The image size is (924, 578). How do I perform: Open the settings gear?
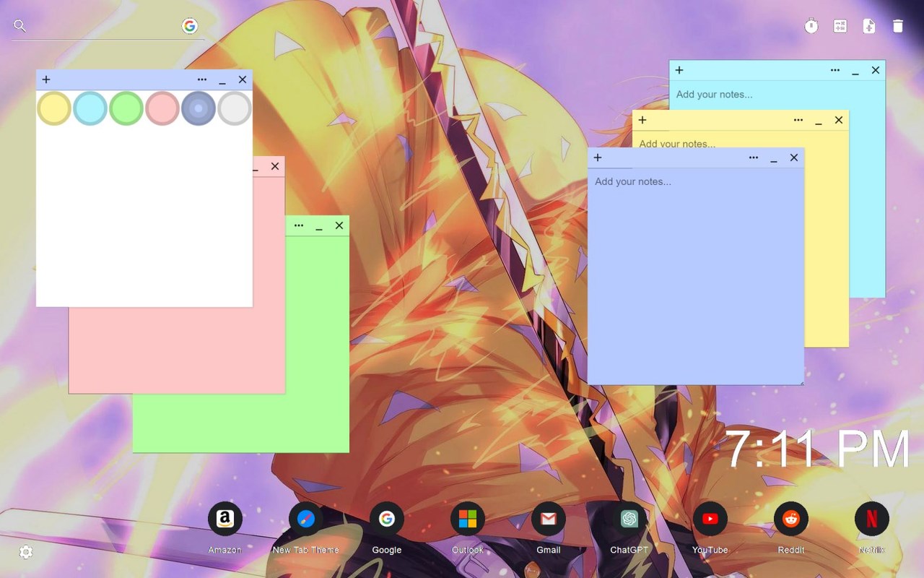26,552
